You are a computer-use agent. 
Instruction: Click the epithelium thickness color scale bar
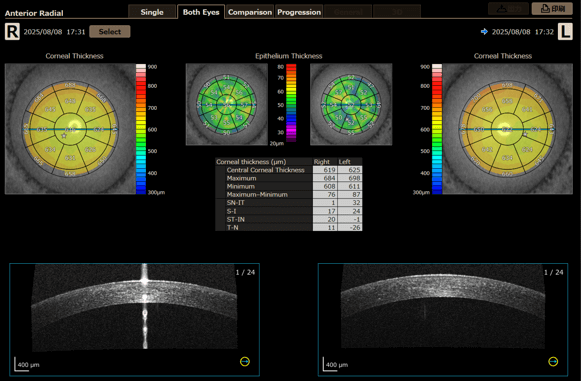click(x=291, y=103)
